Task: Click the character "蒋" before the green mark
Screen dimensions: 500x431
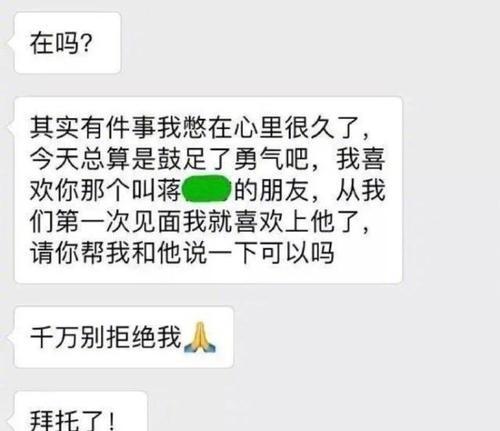Action: tap(169, 190)
